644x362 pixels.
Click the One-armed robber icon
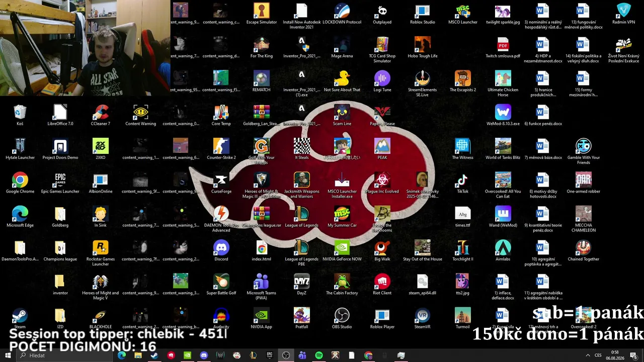click(x=584, y=179)
